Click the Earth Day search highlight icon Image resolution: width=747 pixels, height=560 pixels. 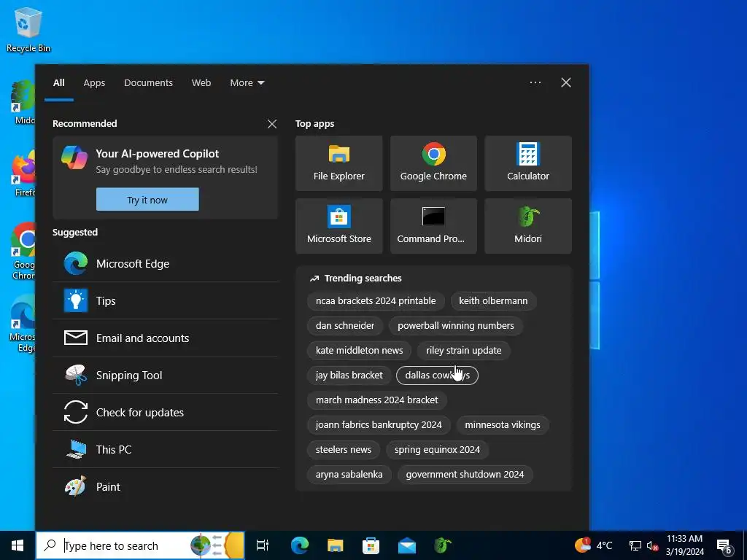tap(217, 545)
